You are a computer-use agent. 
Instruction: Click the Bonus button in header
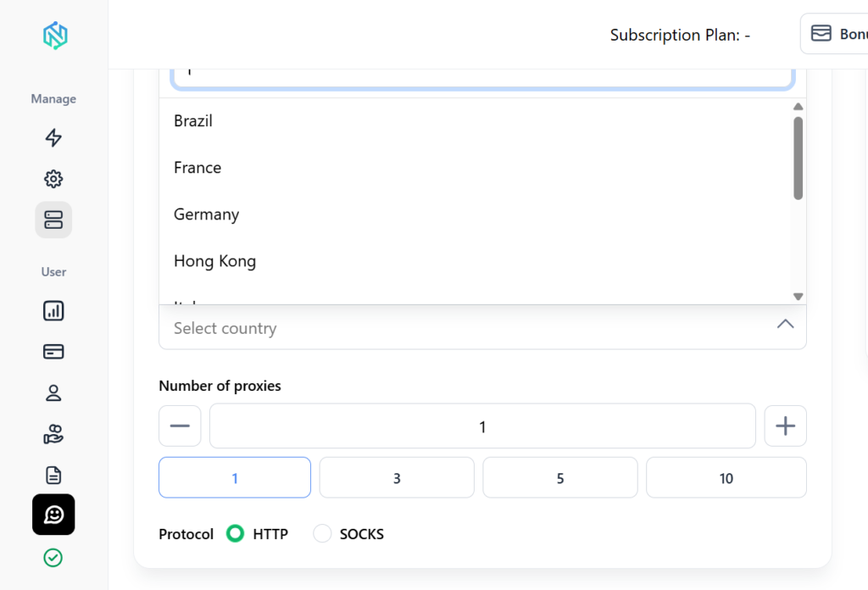coord(834,34)
